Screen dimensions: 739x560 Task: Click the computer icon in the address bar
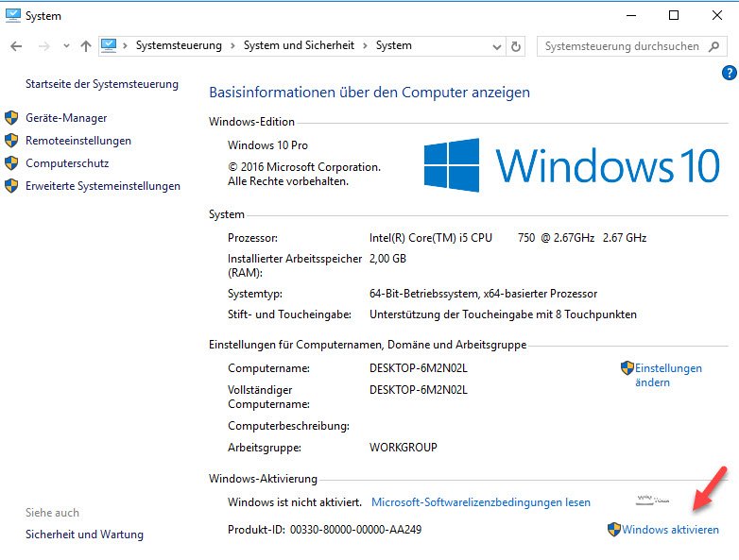(x=109, y=45)
